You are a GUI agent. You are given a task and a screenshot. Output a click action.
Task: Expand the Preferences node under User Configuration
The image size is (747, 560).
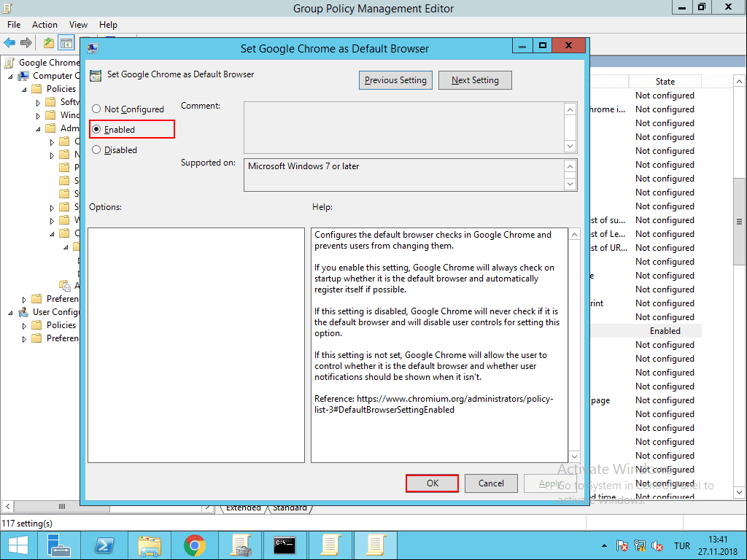(24, 339)
